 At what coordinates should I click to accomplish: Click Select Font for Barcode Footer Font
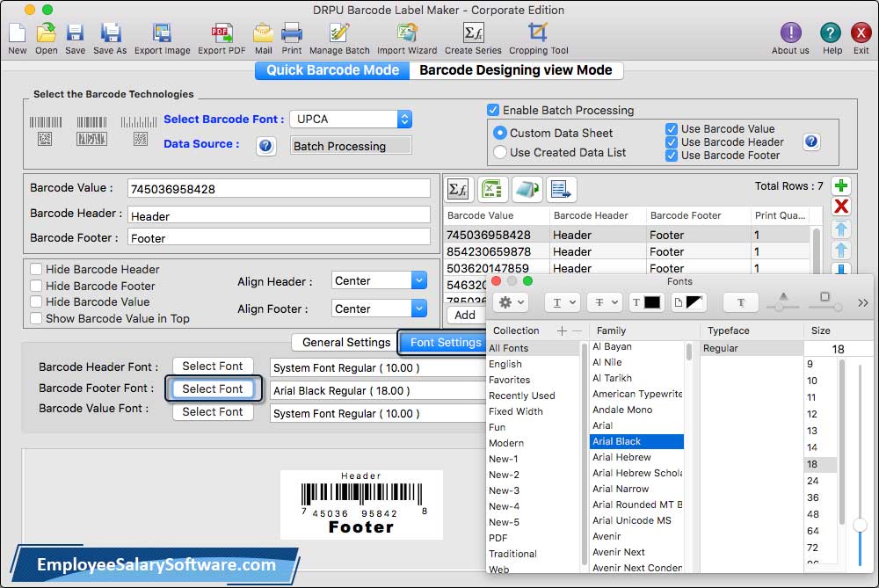pos(213,388)
